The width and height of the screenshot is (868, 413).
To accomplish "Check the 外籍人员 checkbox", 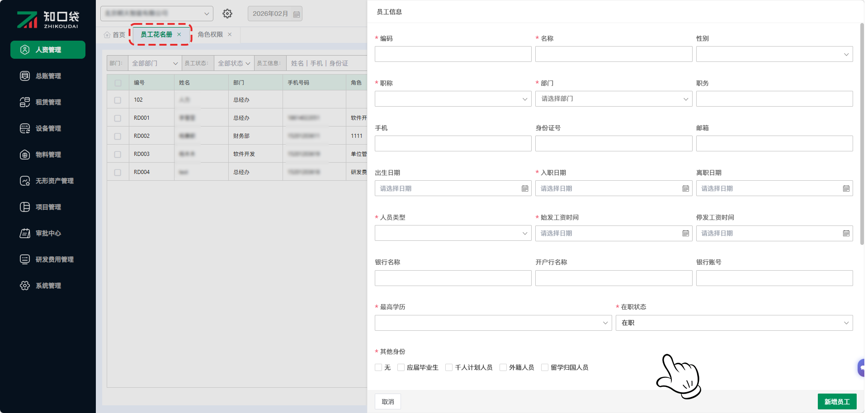I will [503, 367].
